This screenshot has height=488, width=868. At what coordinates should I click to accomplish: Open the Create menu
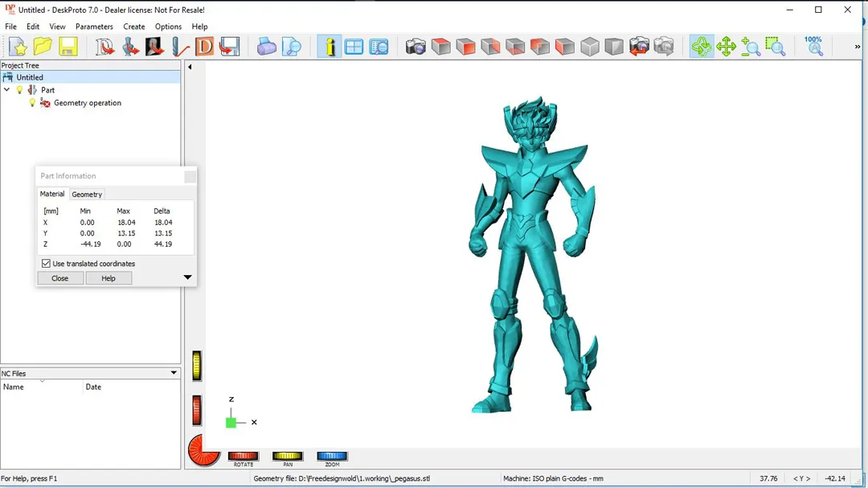coord(134,27)
